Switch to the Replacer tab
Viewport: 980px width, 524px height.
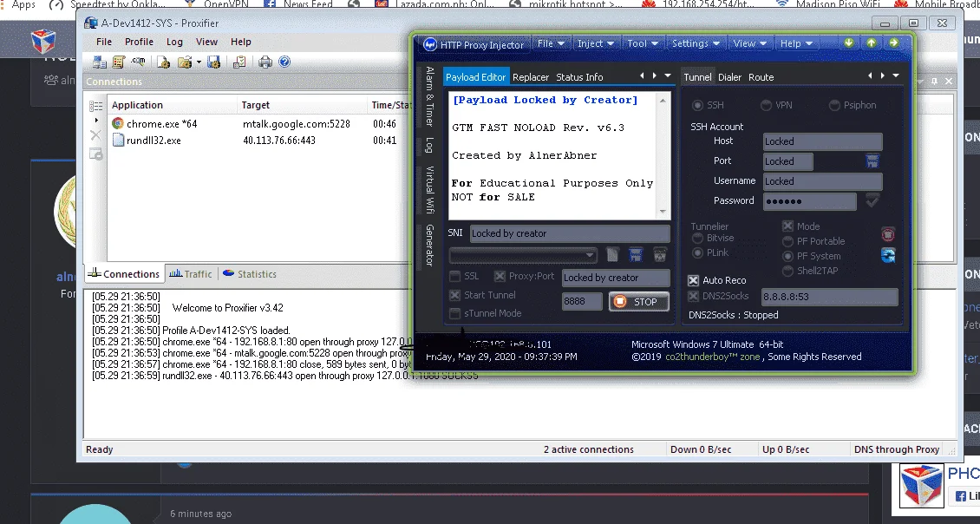click(531, 77)
